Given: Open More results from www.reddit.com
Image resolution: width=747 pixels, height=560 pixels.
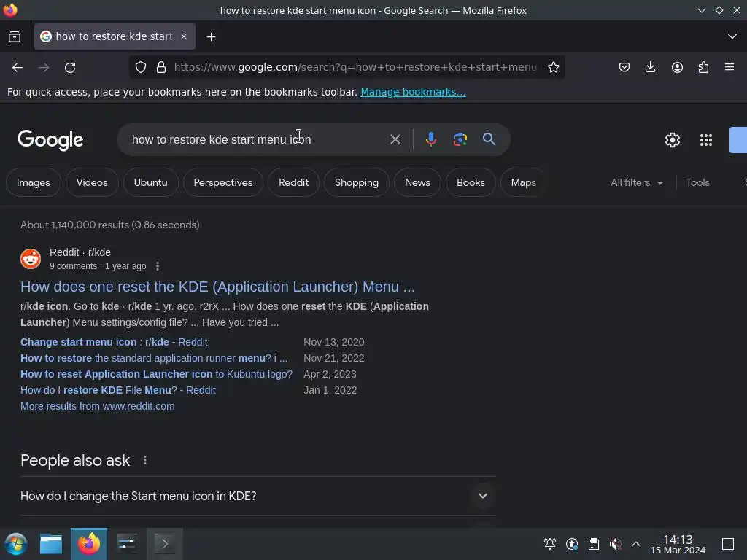Looking at the screenshot, I should [98, 406].
